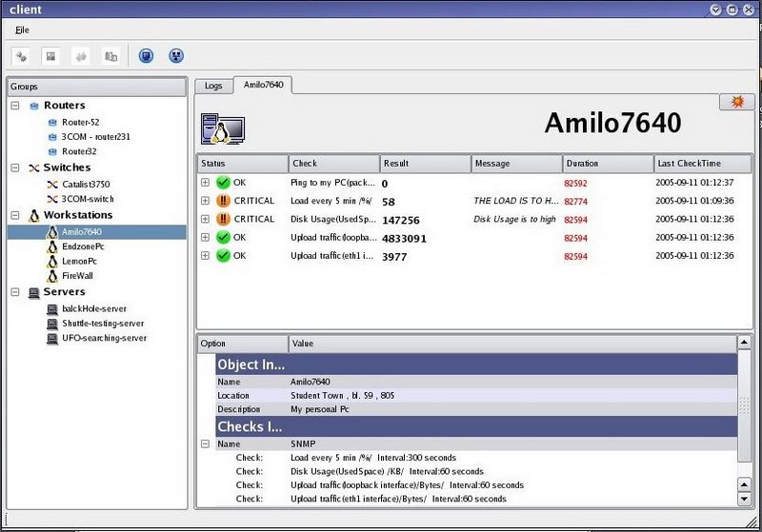The width and height of the screenshot is (762, 532).
Task: Select the FireWall workstation penguin icon
Action: pyautogui.click(x=52, y=276)
